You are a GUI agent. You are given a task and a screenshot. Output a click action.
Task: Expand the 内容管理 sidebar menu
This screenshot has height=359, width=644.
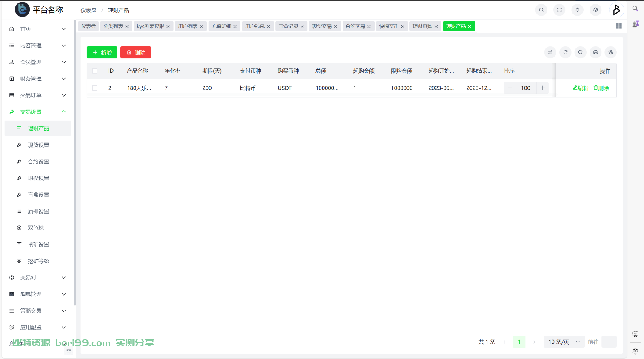38,46
